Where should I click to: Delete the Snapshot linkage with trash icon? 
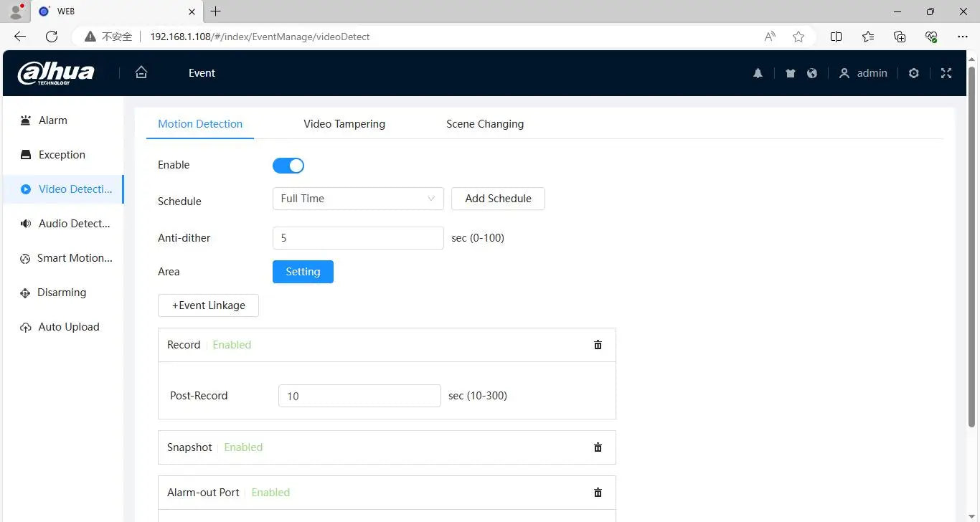click(598, 447)
